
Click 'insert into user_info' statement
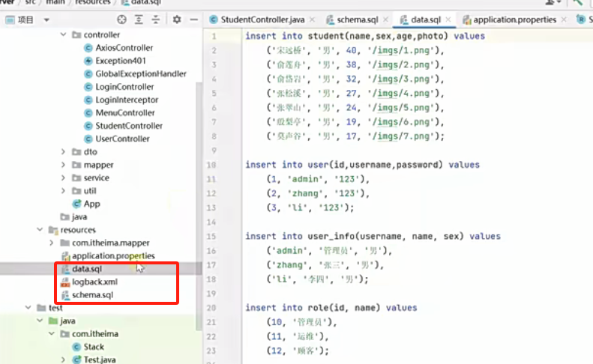pyautogui.click(x=373, y=236)
